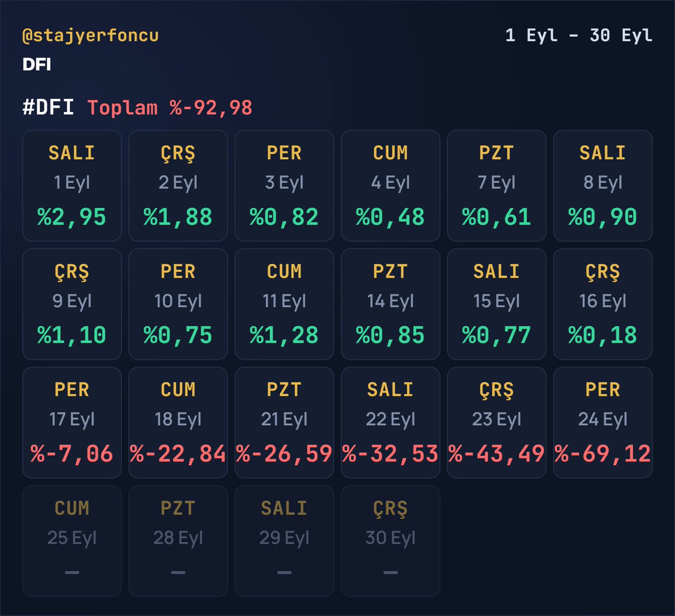
Task: Choose the ÇRŞ 16 Eyl card
Action: pyautogui.click(x=603, y=304)
